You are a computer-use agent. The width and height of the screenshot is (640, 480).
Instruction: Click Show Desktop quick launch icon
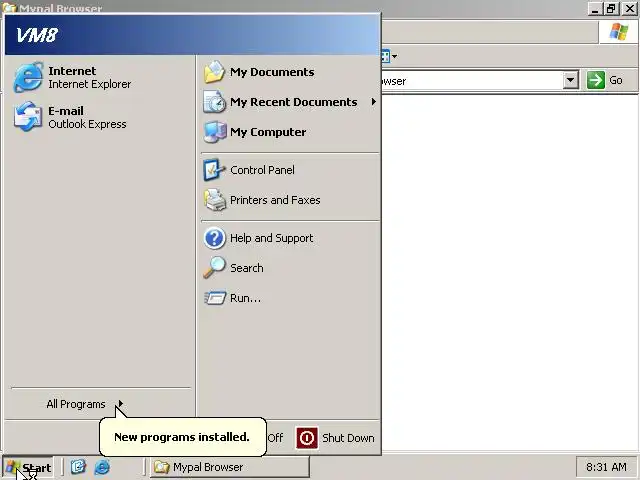point(78,467)
